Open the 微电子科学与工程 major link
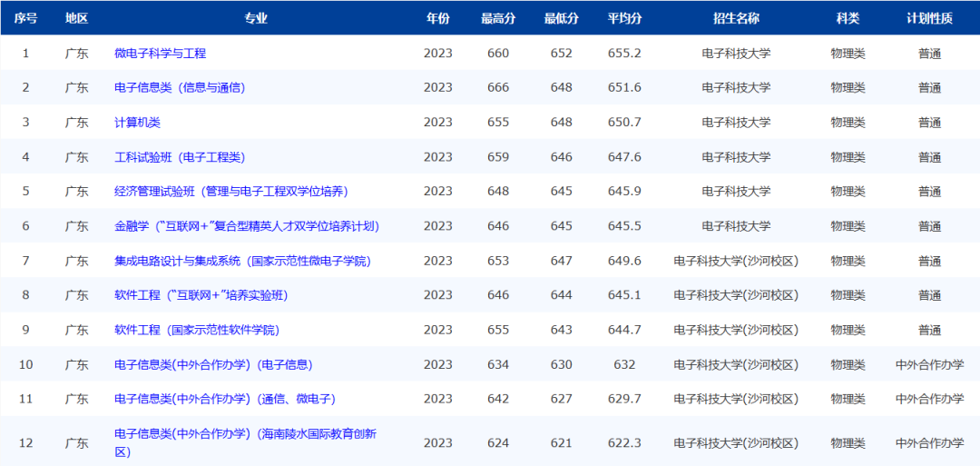Screen dimensions: 980x466 pyautogui.click(x=160, y=54)
